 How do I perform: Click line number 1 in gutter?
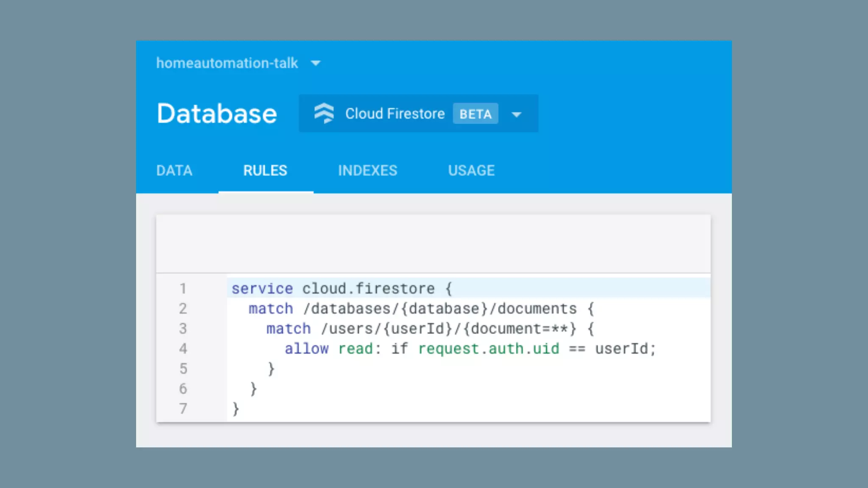[183, 288]
